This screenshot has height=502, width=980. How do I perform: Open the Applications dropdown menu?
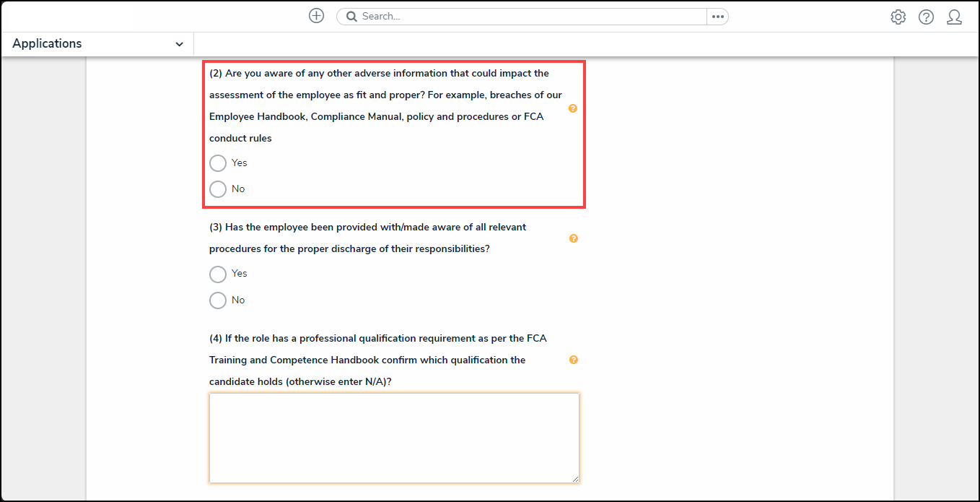(48, 44)
